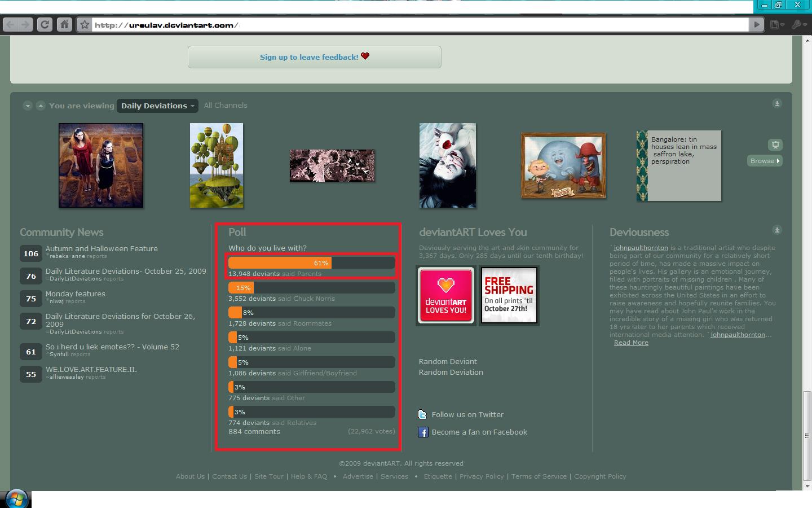Click the slideshow icon above Browse

[x=775, y=144]
